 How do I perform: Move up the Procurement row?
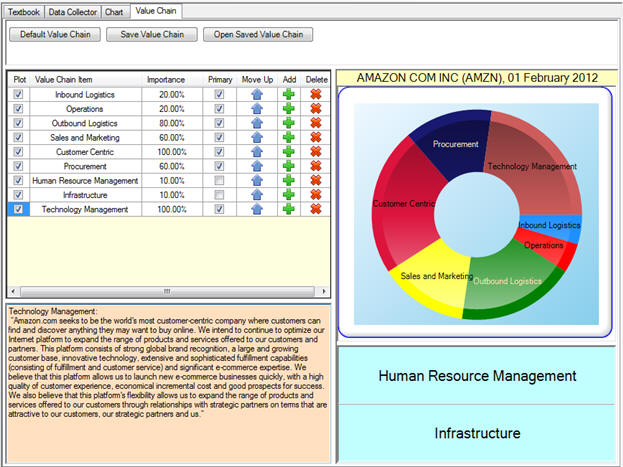tap(257, 166)
